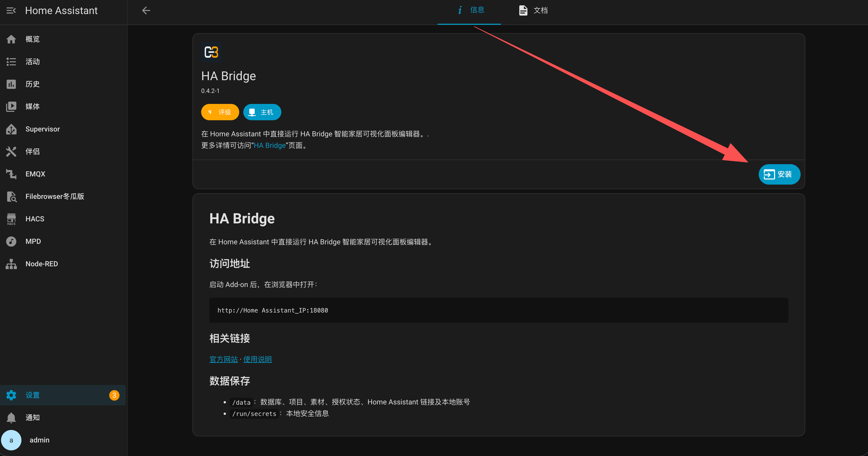868x456 pixels.
Task: Open the 伴侣 tools icon
Action: click(x=11, y=151)
